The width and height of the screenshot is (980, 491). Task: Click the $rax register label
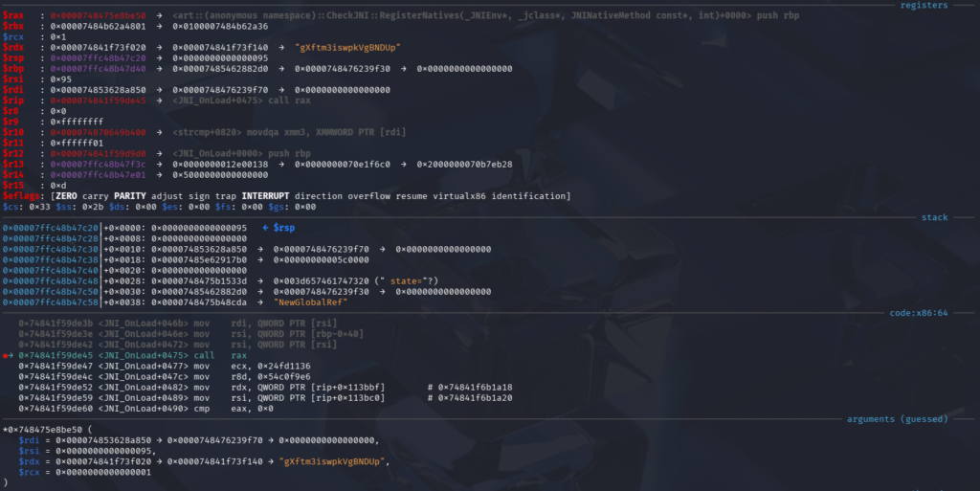pyautogui.click(x=13, y=15)
